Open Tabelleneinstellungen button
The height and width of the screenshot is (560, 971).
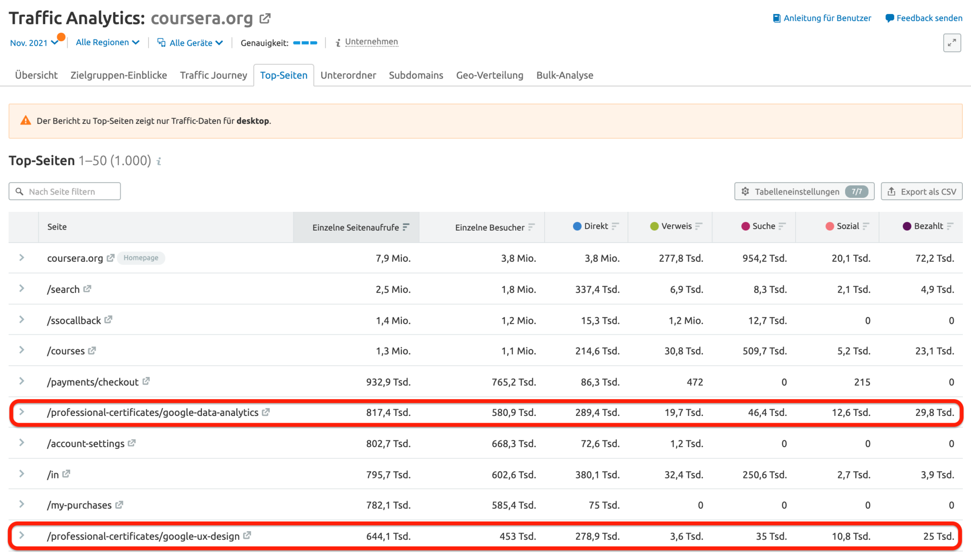coord(804,192)
